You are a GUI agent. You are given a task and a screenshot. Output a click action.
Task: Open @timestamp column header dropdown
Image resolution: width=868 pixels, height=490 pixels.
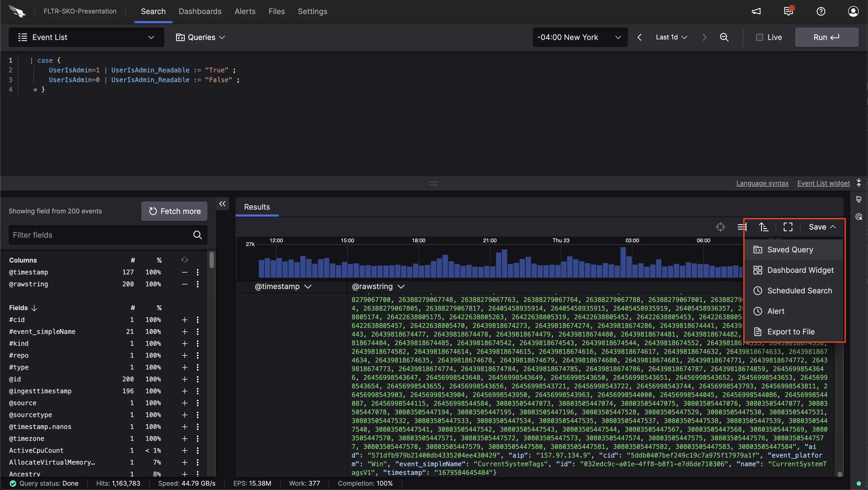point(308,286)
